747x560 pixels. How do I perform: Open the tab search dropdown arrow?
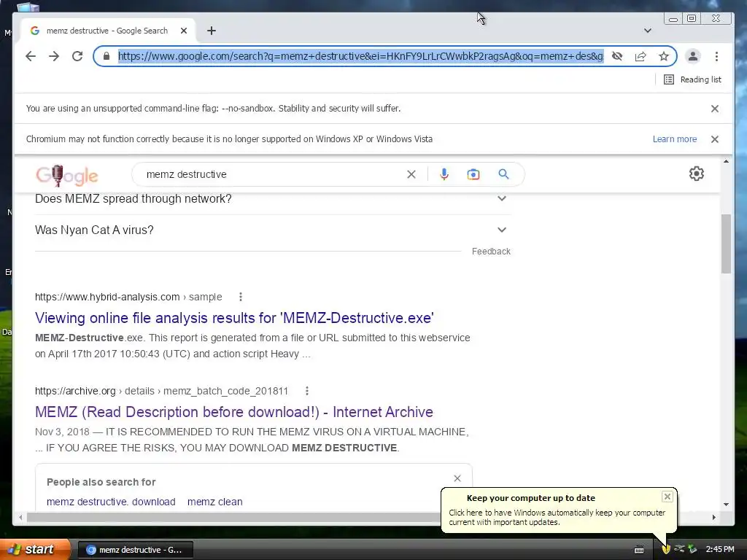tap(648, 31)
